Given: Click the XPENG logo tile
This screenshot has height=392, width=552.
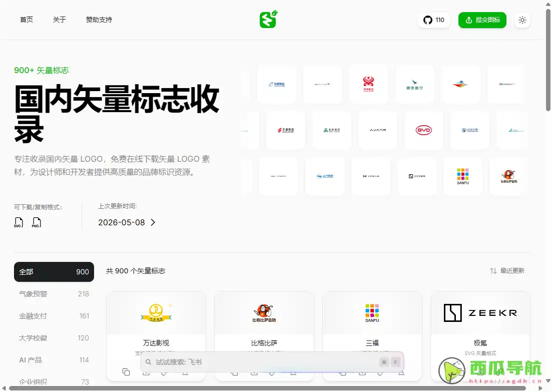Looking at the screenshot, I should click(371, 176).
